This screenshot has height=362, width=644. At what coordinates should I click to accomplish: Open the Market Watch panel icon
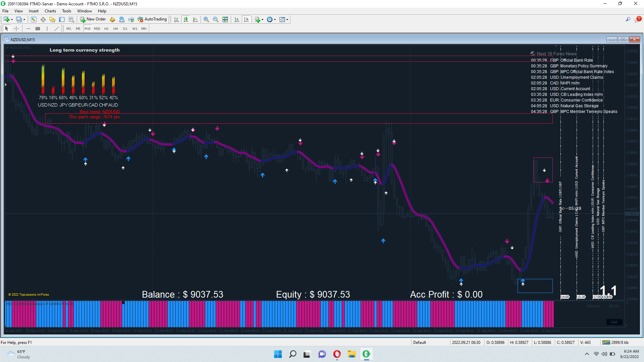pyautogui.click(x=34, y=19)
